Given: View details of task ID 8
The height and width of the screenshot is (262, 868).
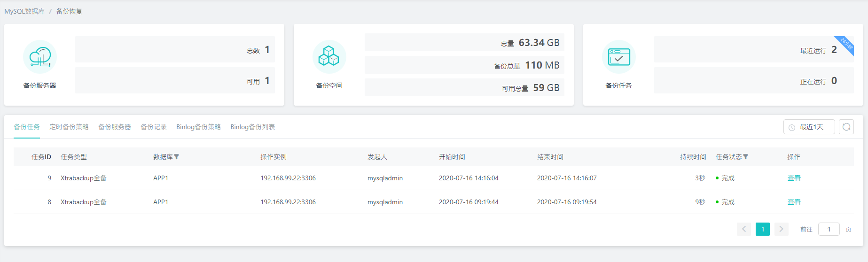Looking at the screenshot, I should [794, 202].
